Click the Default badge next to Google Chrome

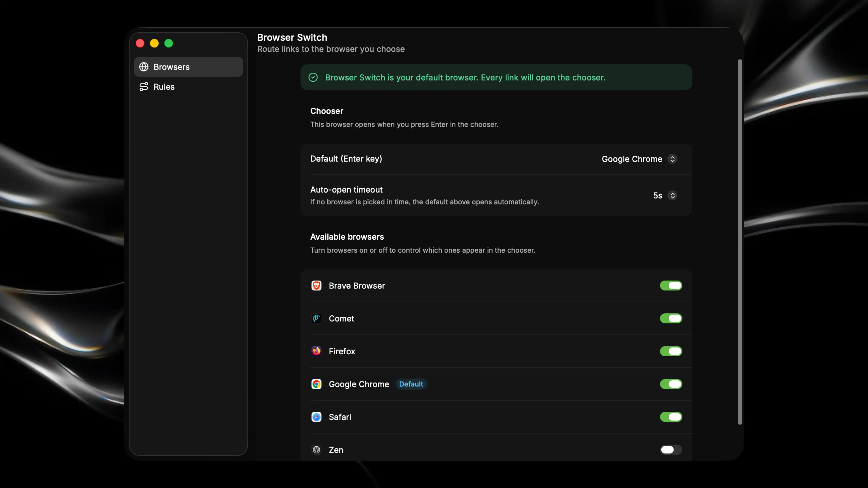[x=411, y=384]
